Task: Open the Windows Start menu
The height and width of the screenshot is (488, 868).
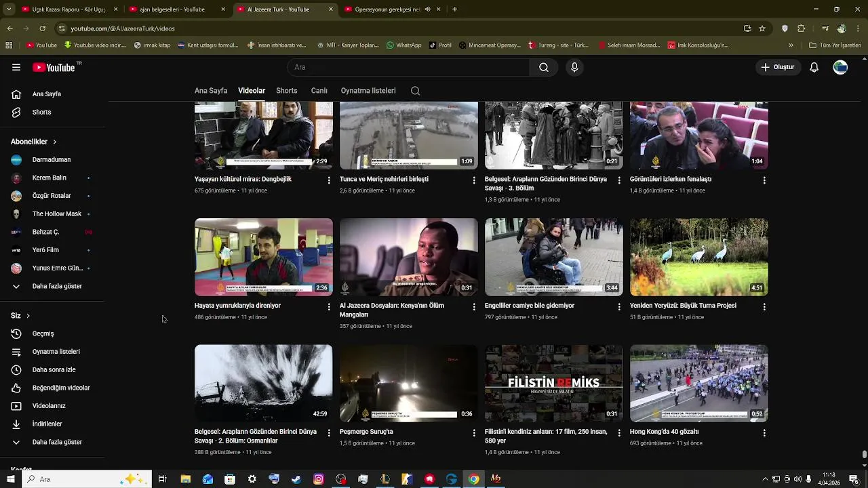Action: tap(10, 479)
